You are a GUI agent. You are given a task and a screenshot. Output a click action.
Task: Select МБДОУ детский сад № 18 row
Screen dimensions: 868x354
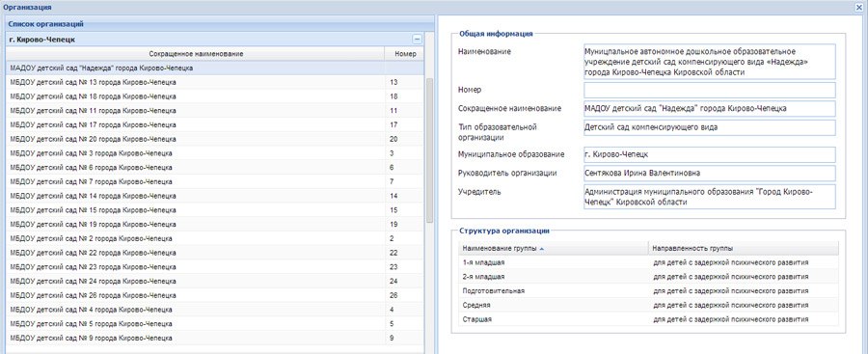coord(215,96)
